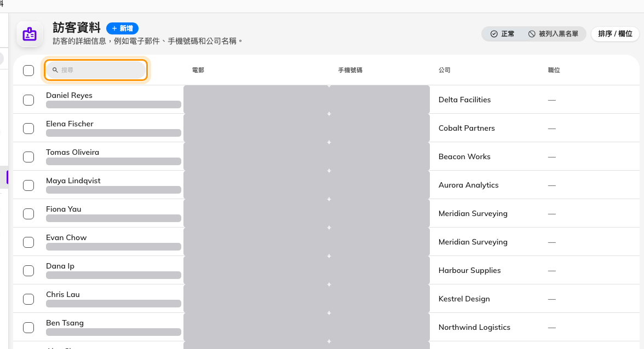Screen dimensions: 644x349
Task: Click the search magnifier icon
Action: 55,70
